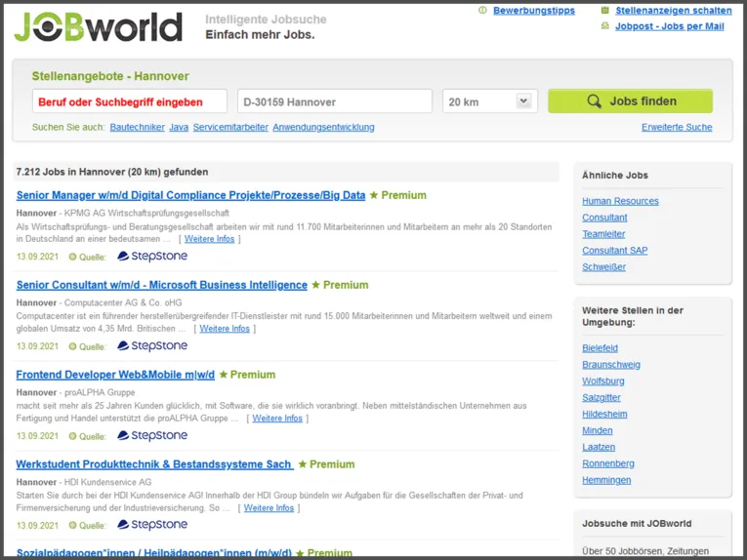Click the icon beside Stellenanzeigen schalten

coord(605,10)
